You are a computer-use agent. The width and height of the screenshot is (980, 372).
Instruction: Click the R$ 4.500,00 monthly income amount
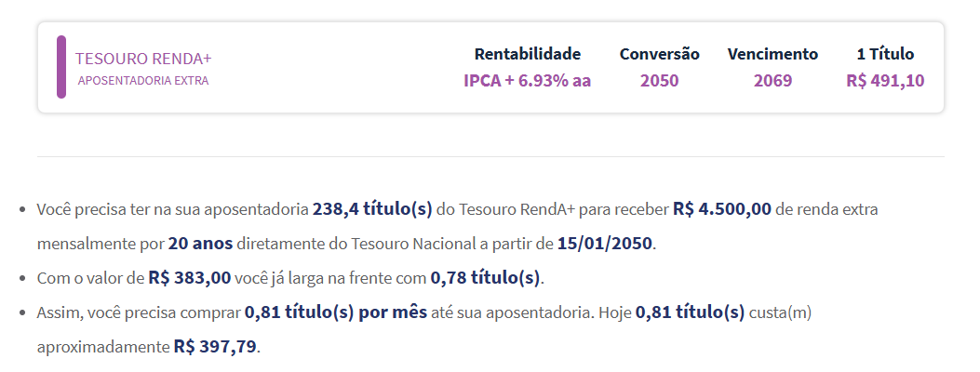click(x=722, y=209)
